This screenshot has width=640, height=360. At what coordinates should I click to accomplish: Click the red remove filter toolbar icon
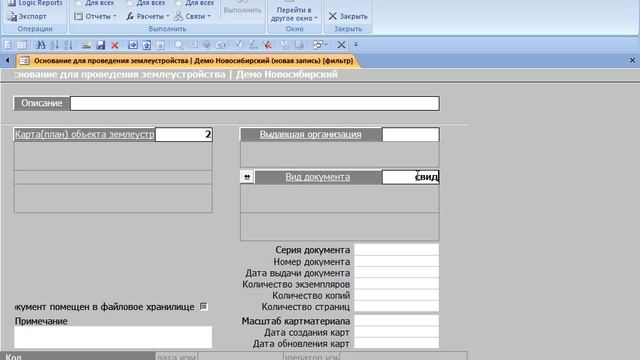(x=267, y=45)
